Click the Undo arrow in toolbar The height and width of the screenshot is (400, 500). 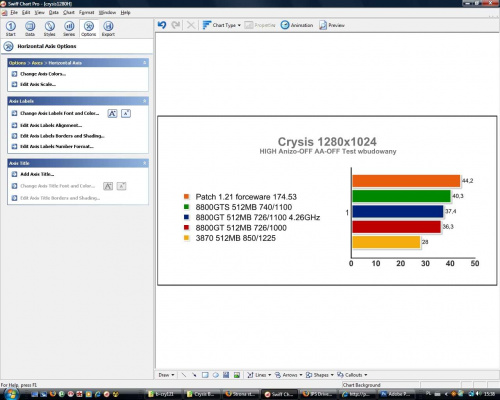pyautogui.click(x=162, y=25)
